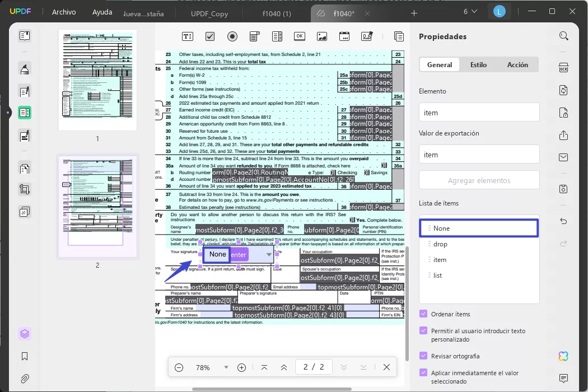Expand the dropdown field arrow on page
This screenshot has height=392, width=588.
[x=269, y=255]
